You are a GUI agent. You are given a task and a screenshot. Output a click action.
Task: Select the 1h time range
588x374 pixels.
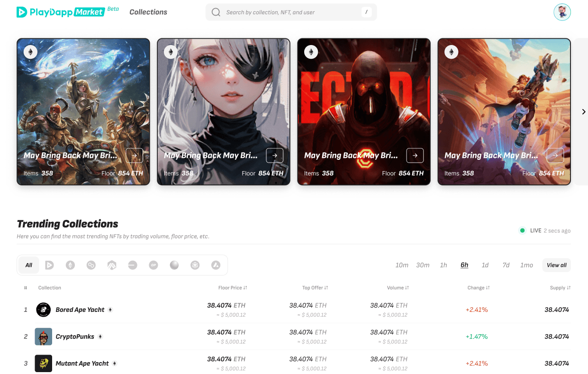pyautogui.click(x=443, y=265)
